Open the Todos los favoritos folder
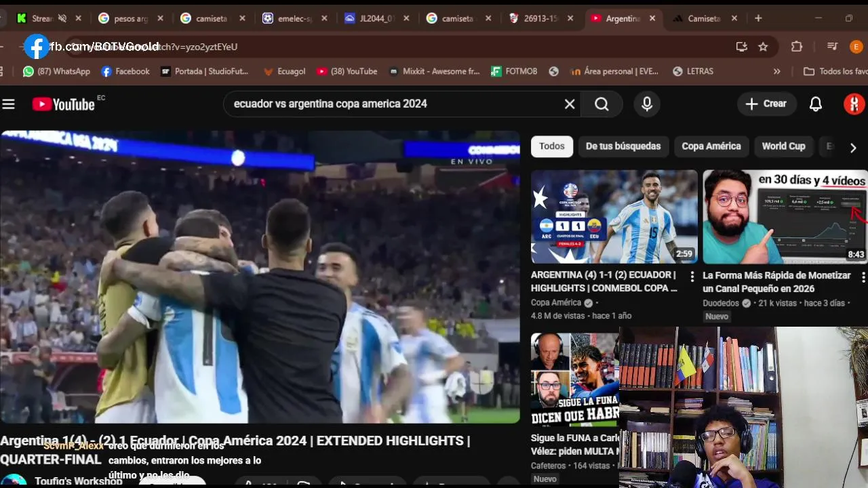This screenshot has width=868, height=488. (x=835, y=71)
